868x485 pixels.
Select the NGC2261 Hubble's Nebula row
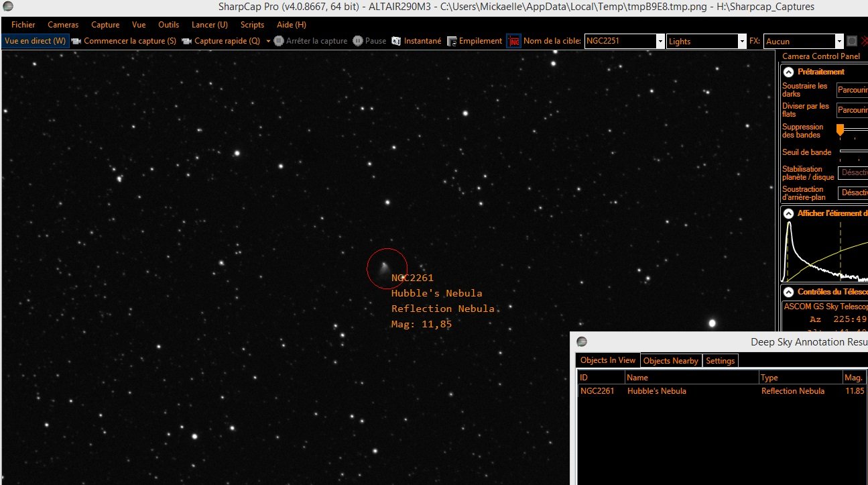pos(723,391)
